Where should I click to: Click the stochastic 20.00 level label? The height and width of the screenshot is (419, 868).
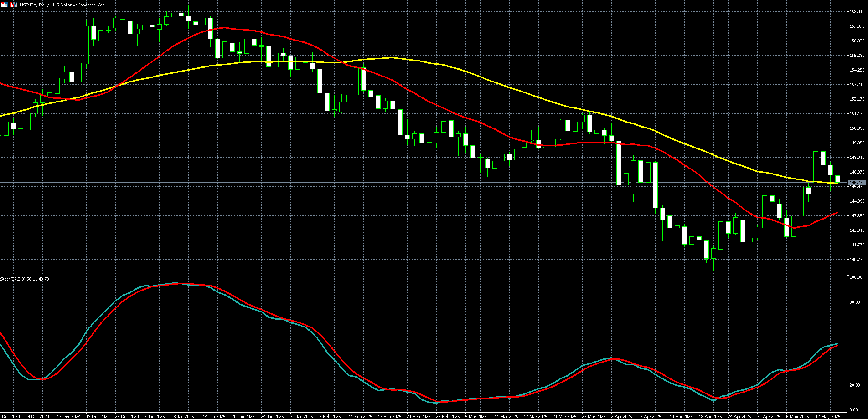[855, 385]
